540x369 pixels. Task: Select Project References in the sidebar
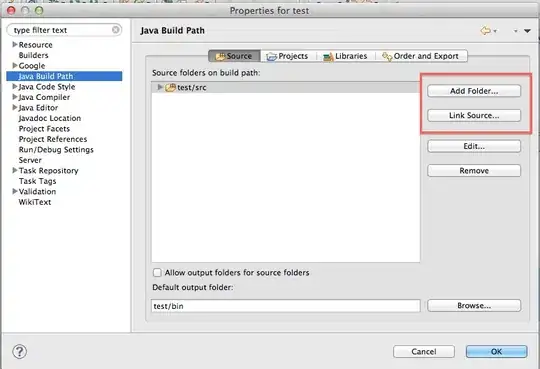(53, 139)
